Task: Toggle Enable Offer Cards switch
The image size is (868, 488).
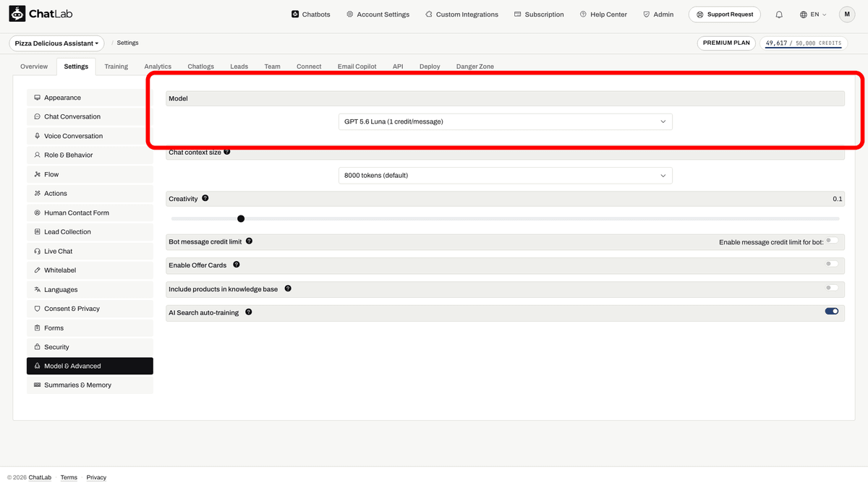Action: [x=832, y=264]
